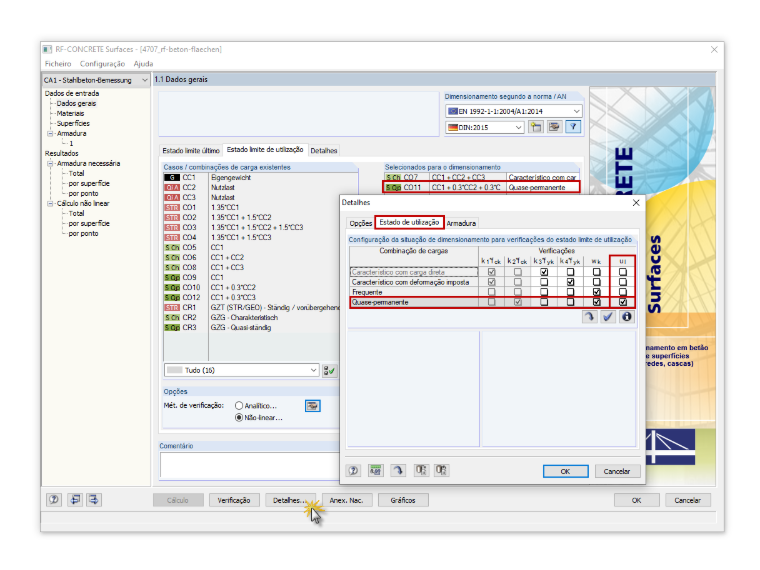Toggle ul checkbox in the Quase-permanente row
This screenshot has width=760, height=570.
623,302
